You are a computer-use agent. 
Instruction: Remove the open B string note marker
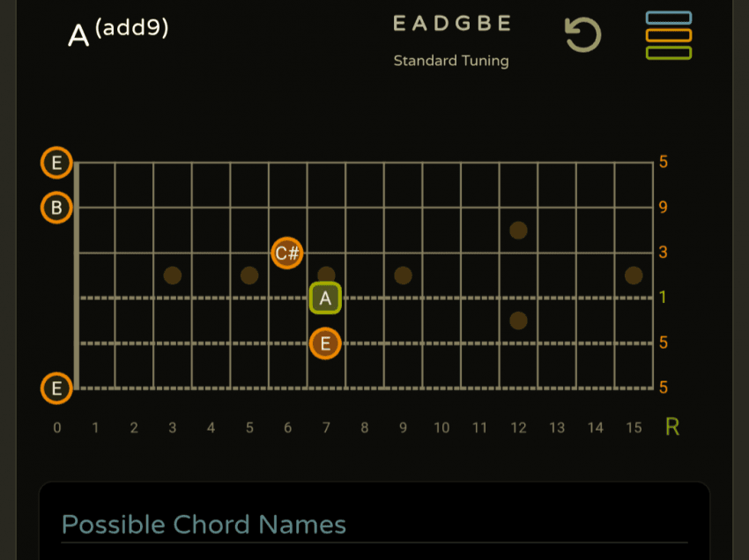[x=56, y=208]
